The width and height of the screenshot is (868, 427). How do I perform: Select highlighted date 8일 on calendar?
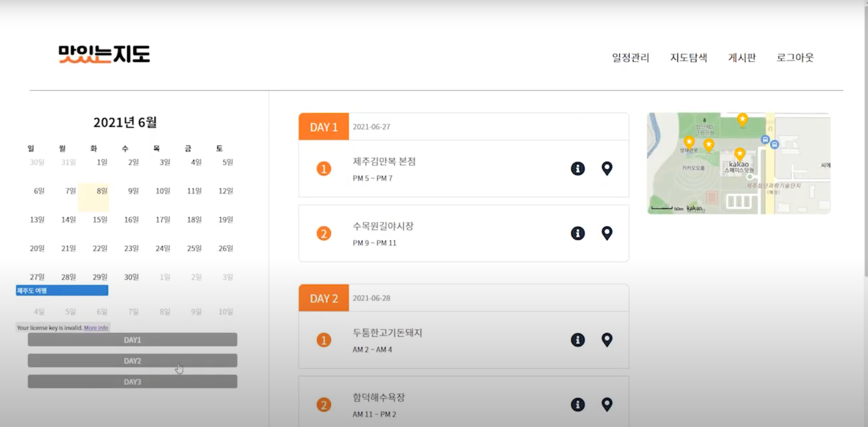click(94, 197)
